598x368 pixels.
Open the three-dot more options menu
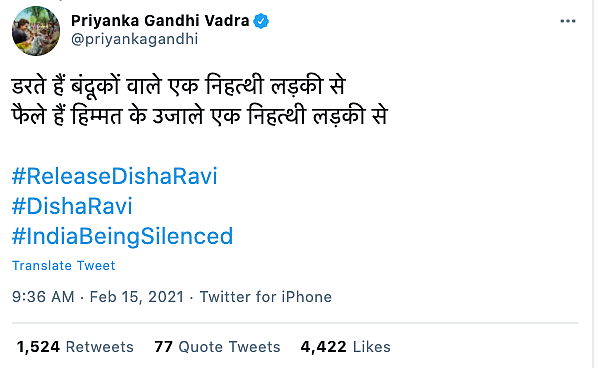[567, 21]
